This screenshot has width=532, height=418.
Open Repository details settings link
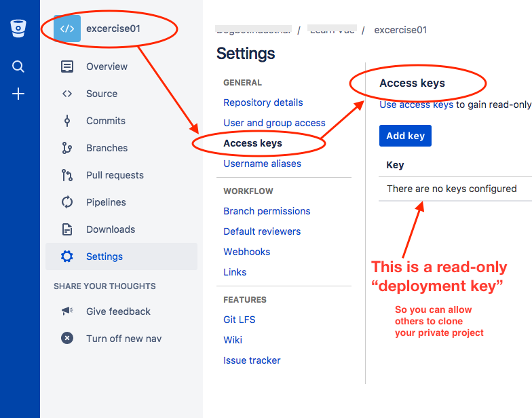[x=263, y=102]
